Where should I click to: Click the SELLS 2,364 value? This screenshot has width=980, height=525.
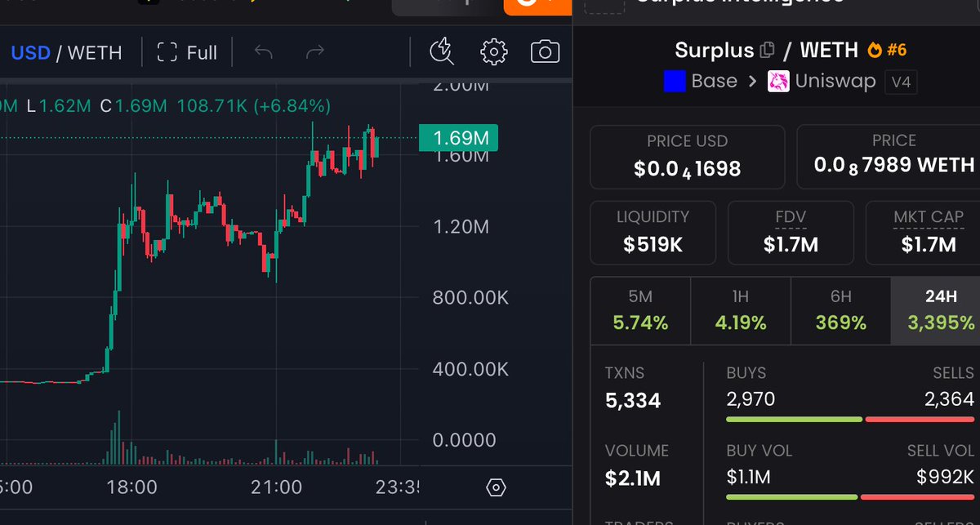[948, 399]
